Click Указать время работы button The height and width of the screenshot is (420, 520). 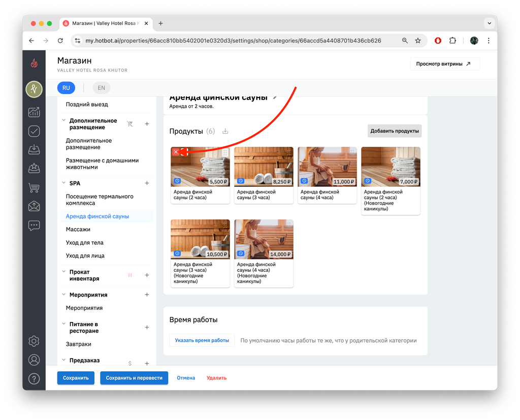click(x=202, y=340)
